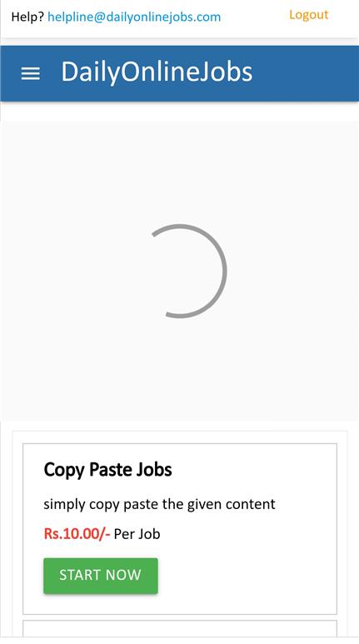Click the blue header bar beside the title
359x644 pixels.
click(304, 73)
